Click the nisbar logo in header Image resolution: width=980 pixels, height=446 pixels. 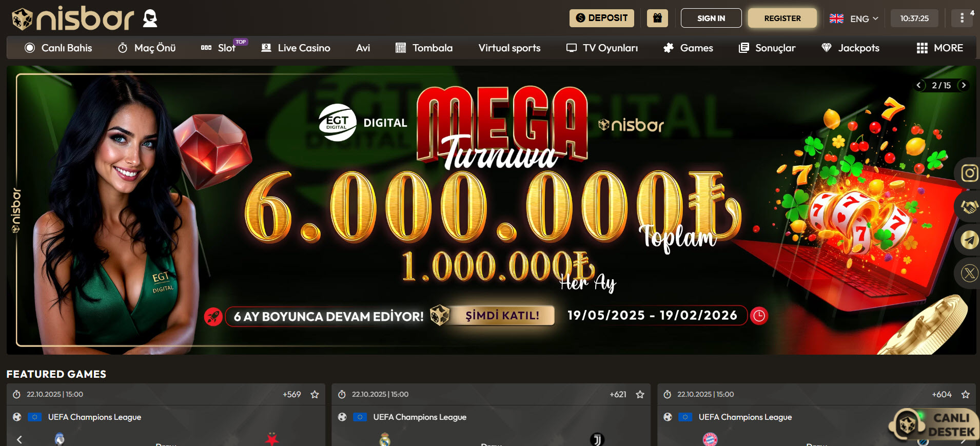tap(73, 18)
